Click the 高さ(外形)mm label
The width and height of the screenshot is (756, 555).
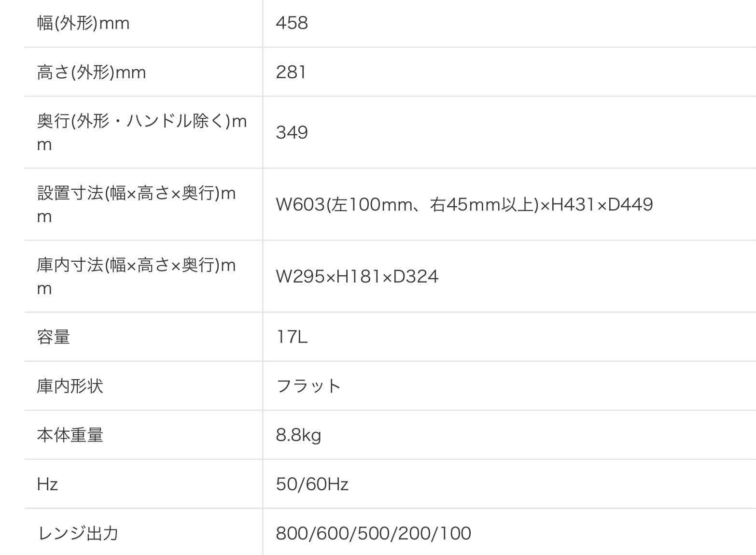pyautogui.click(x=91, y=72)
